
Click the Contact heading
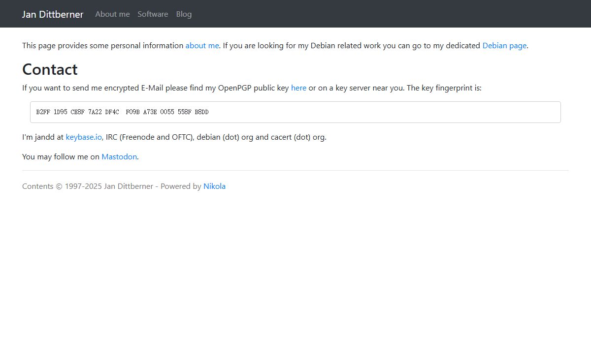point(50,69)
